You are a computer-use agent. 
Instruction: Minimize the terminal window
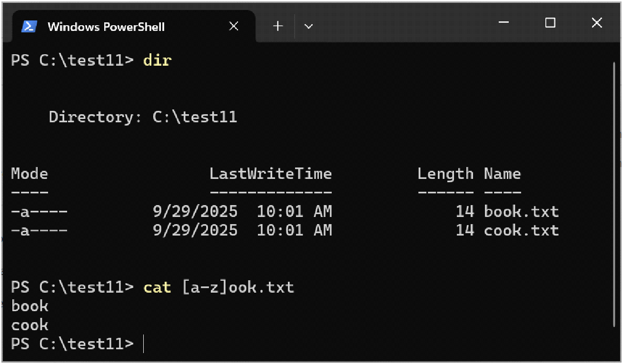pos(504,22)
